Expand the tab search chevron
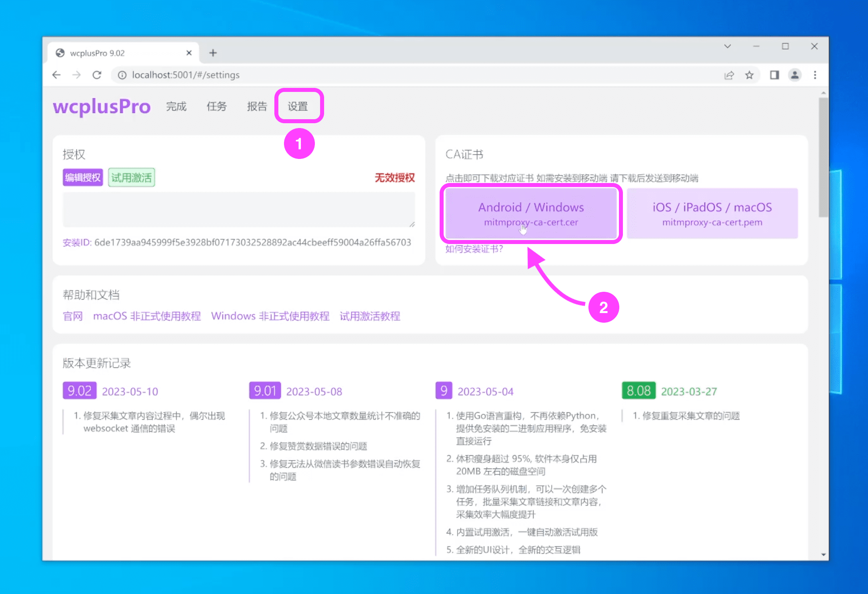 click(x=728, y=47)
